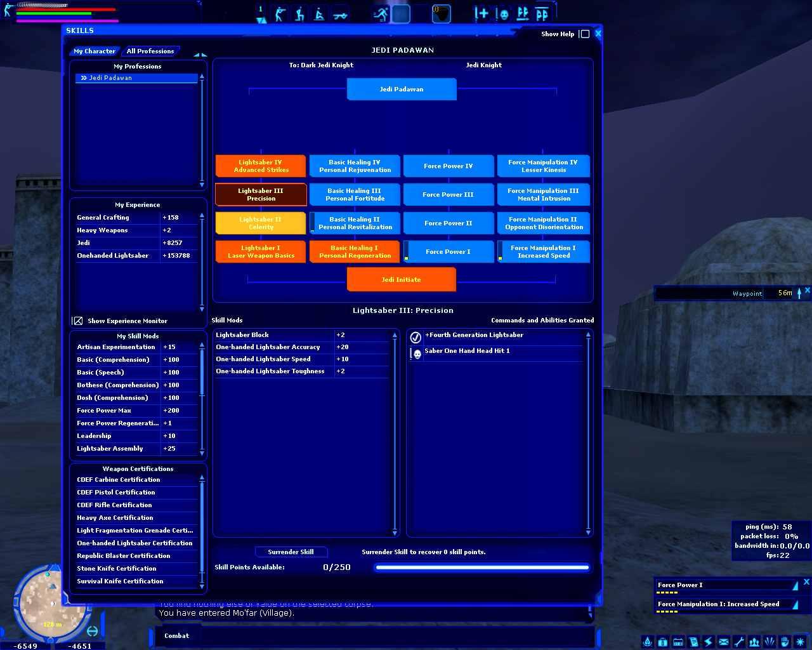Select Force Manipulation III Mental Intrusion box
812x650 pixels.
[x=543, y=194]
